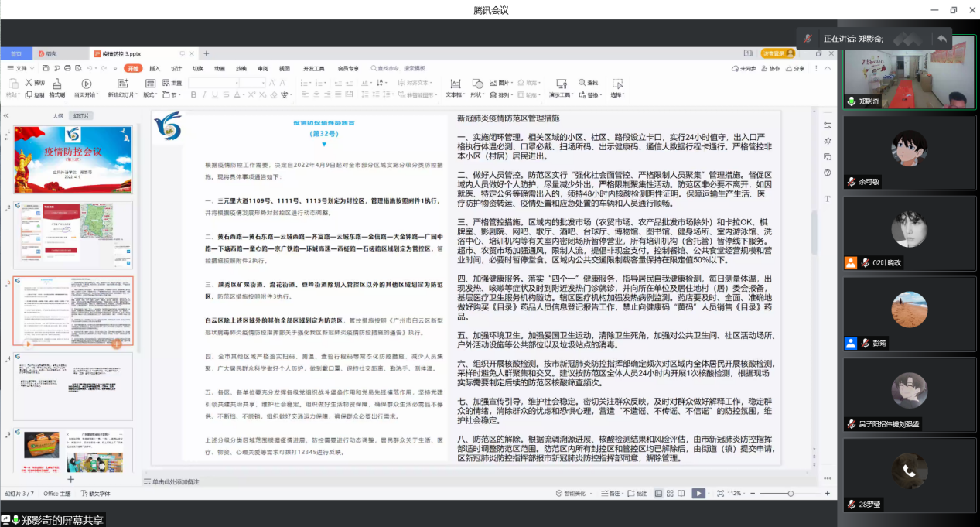Click the Paste (粘贴) clipboard icon

click(13, 83)
